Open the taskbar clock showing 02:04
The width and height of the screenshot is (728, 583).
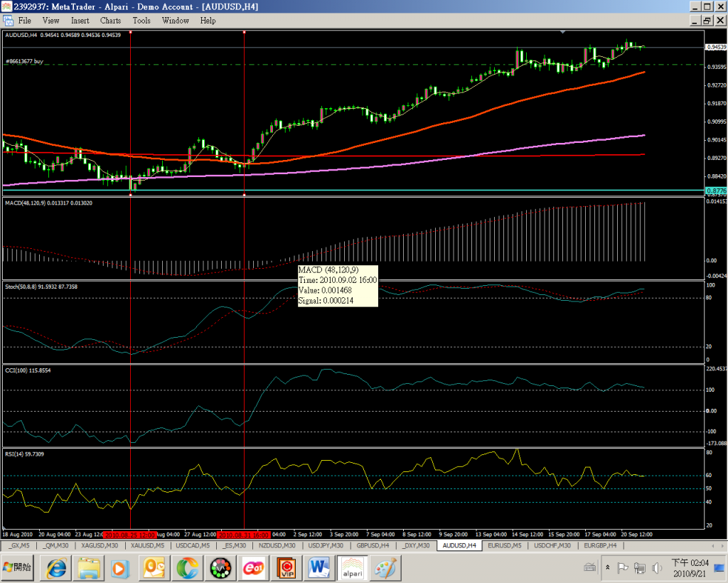point(690,568)
